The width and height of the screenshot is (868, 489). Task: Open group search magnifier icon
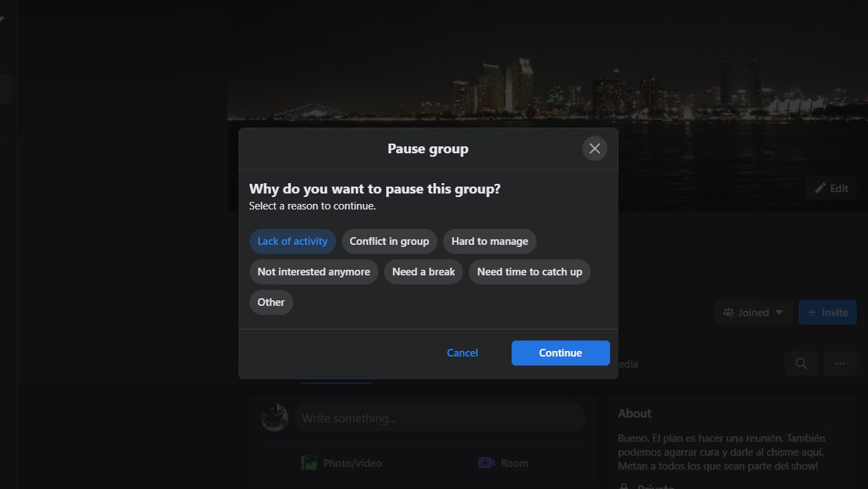tap(801, 363)
